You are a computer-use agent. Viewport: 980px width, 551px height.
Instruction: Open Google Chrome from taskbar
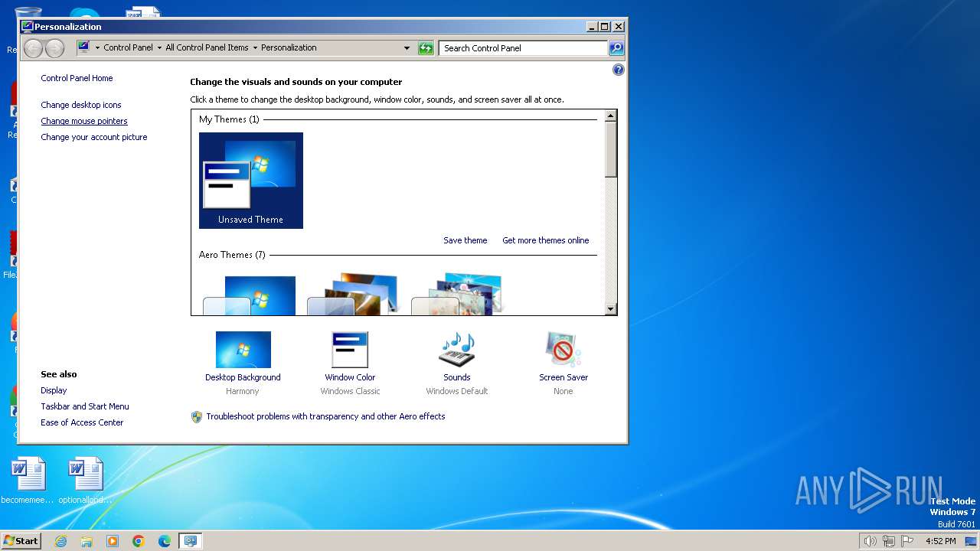pos(139,541)
